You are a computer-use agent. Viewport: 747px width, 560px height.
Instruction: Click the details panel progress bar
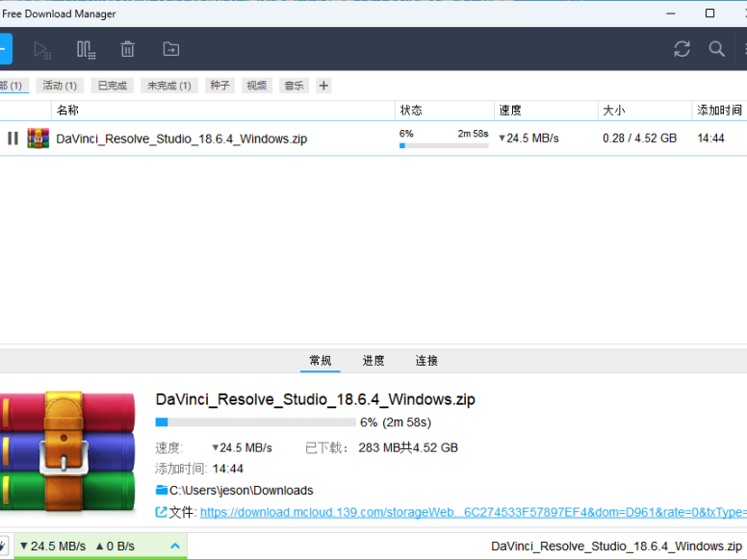click(x=255, y=421)
